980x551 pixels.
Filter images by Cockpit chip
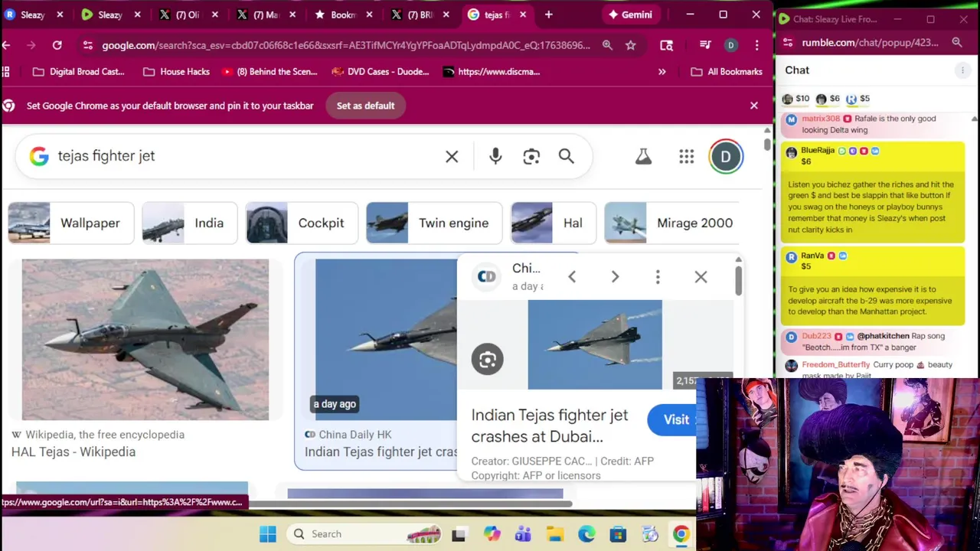tap(302, 223)
